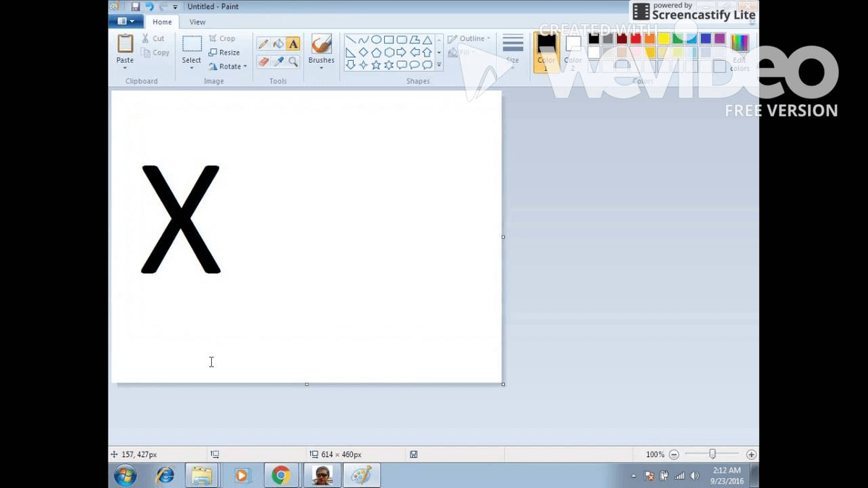
Task: Pick the orange color swatch
Action: point(650,38)
